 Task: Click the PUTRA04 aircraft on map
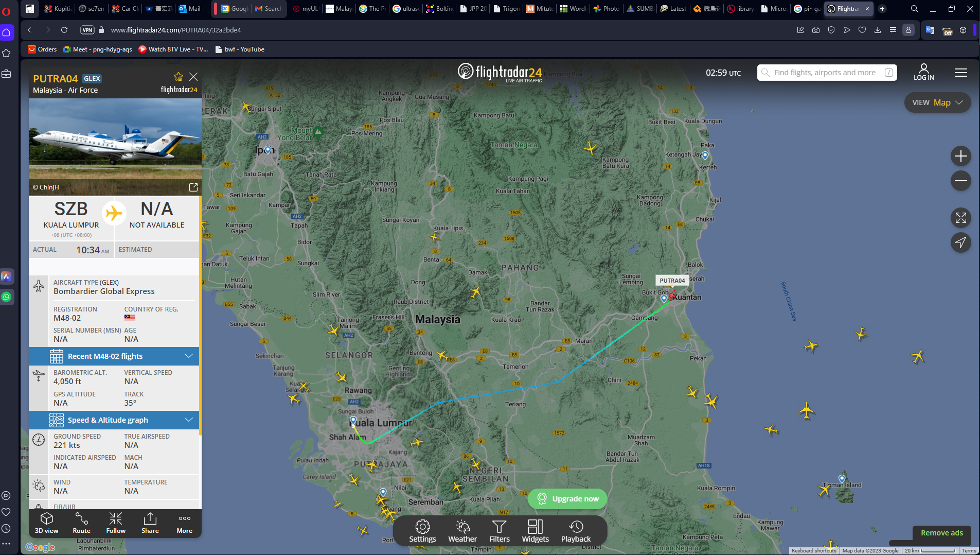click(672, 294)
